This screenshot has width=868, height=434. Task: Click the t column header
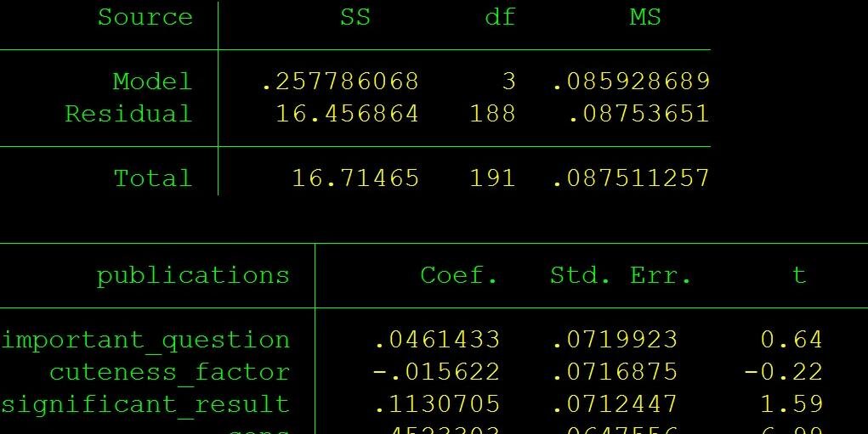point(798,275)
